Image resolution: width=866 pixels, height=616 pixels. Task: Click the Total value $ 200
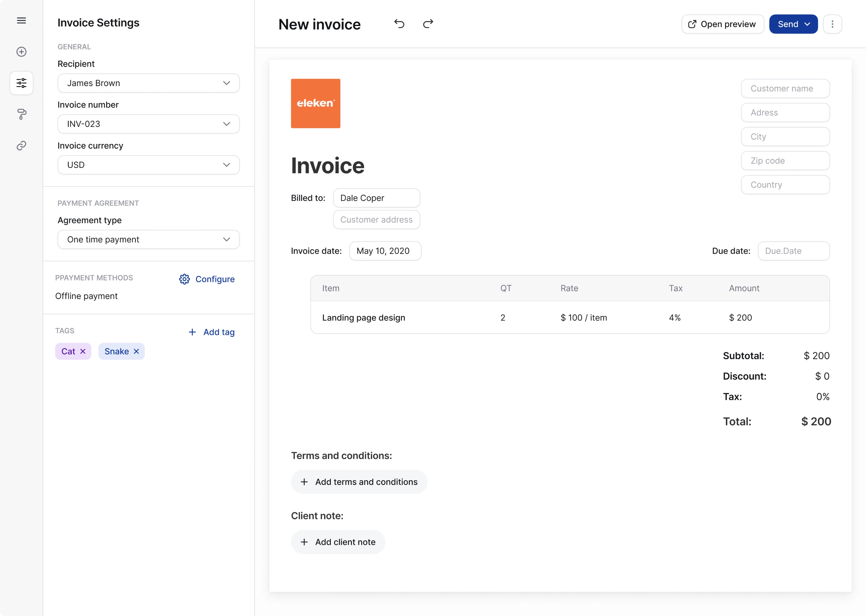tap(816, 421)
